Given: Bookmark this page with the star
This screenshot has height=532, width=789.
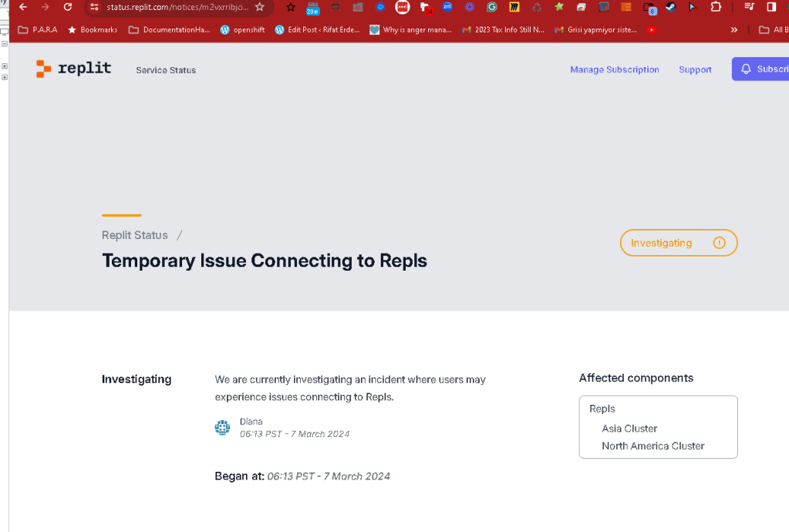Looking at the screenshot, I should [260, 7].
